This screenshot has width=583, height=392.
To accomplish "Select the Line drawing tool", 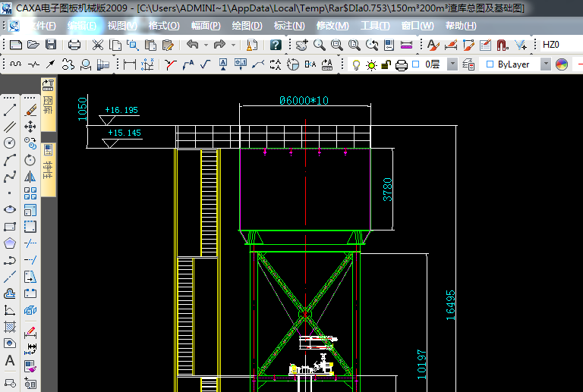I will 10,110.
